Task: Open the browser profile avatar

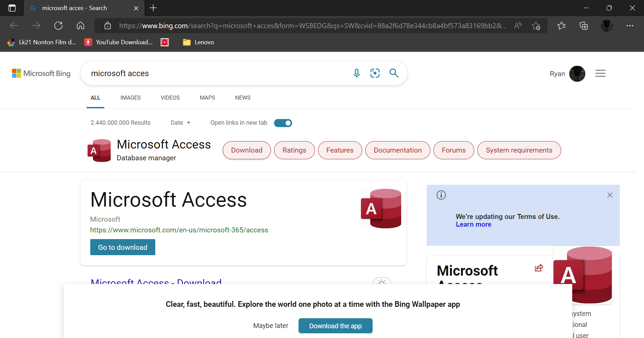Action: [607, 25]
